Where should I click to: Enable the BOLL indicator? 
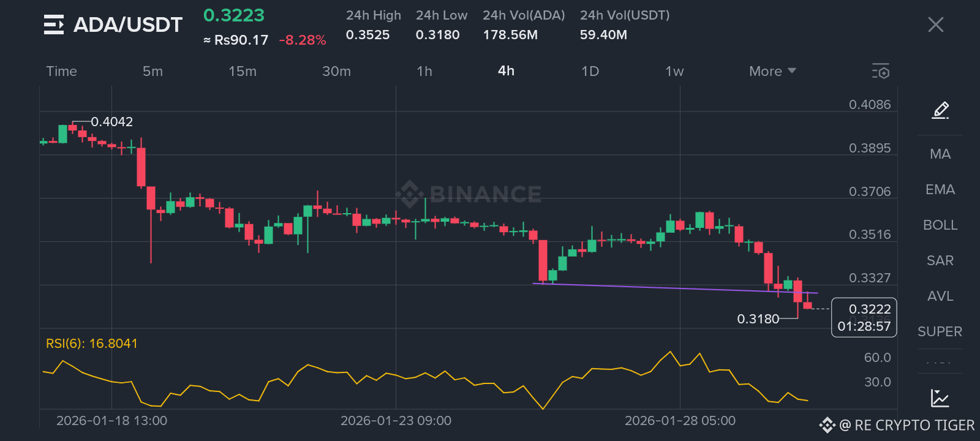pyautogui.click(x=940, y=225)
